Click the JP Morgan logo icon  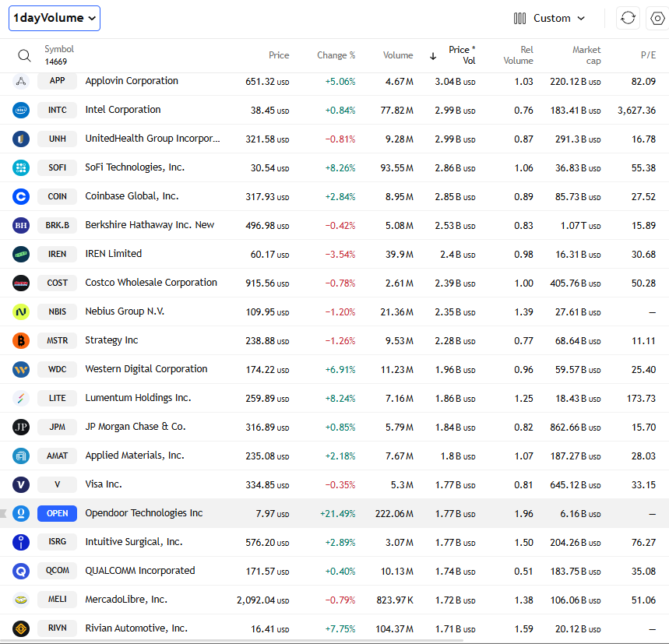[x=21, y=427]
